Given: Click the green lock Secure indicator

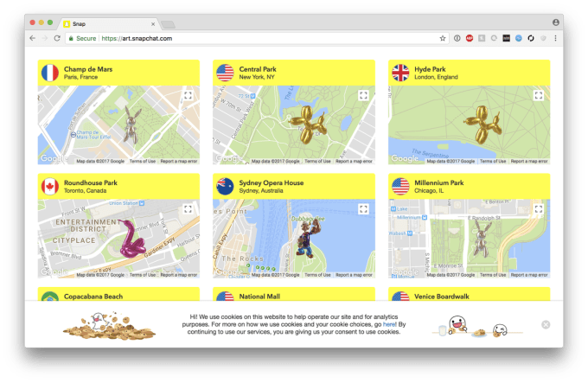Looking at the screenshot, I should point(82,38).
